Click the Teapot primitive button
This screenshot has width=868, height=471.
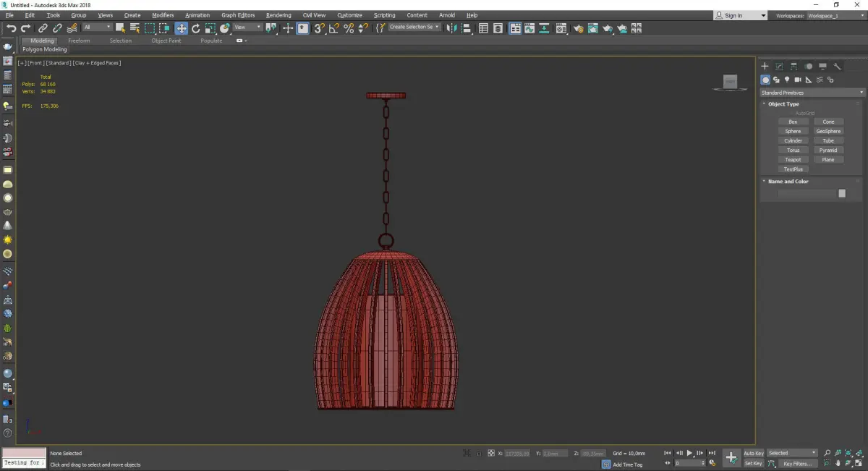793,160
